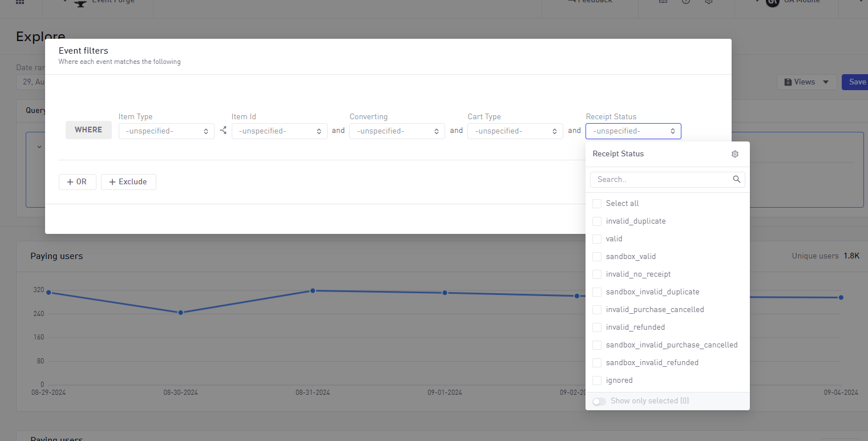Screen dimensions: 868x441
Task: Open the Views dropdown on Explore page
Action: [x=806, y=82]
